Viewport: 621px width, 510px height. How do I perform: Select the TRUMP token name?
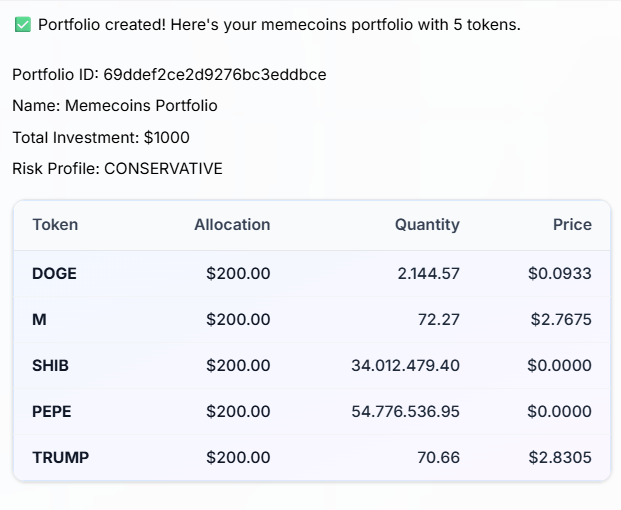(61, 457)
